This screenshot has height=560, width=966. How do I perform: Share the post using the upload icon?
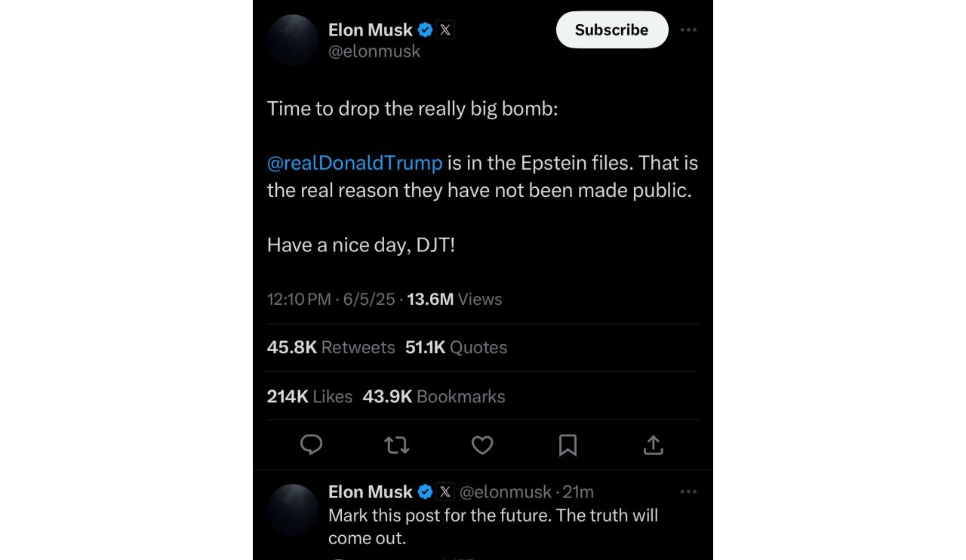653,445
